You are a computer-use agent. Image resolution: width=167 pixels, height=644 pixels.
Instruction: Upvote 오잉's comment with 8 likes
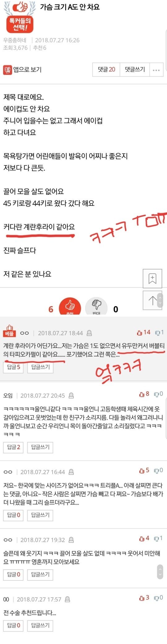[x=144, y=394]
